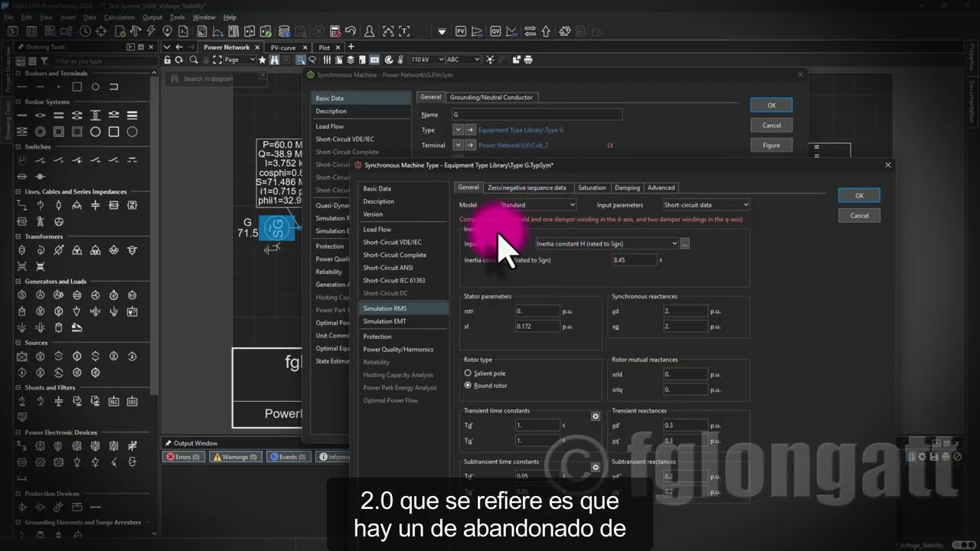Click the lightning short-circuit calculation icon
Screen dimensions: 980x551
coord(151,31)
